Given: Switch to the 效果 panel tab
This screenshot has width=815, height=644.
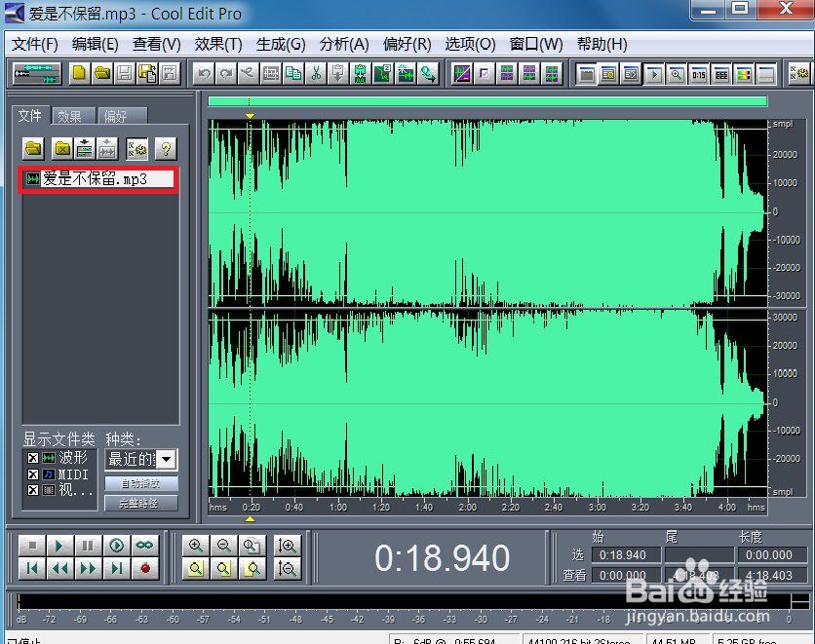Looking at the screenshot, I should point(73,116).
